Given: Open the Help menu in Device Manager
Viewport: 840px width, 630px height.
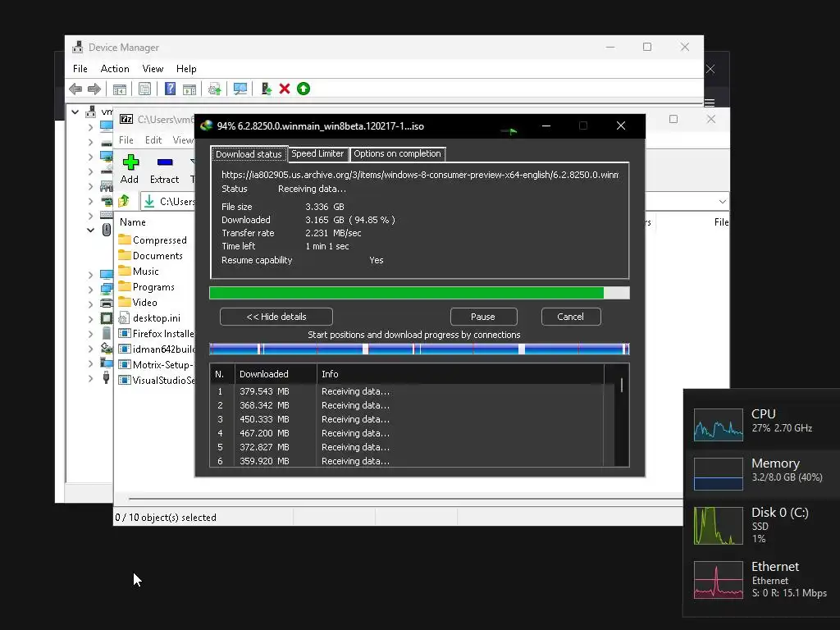Looking at the screenshot, I should tap(186, 69).
